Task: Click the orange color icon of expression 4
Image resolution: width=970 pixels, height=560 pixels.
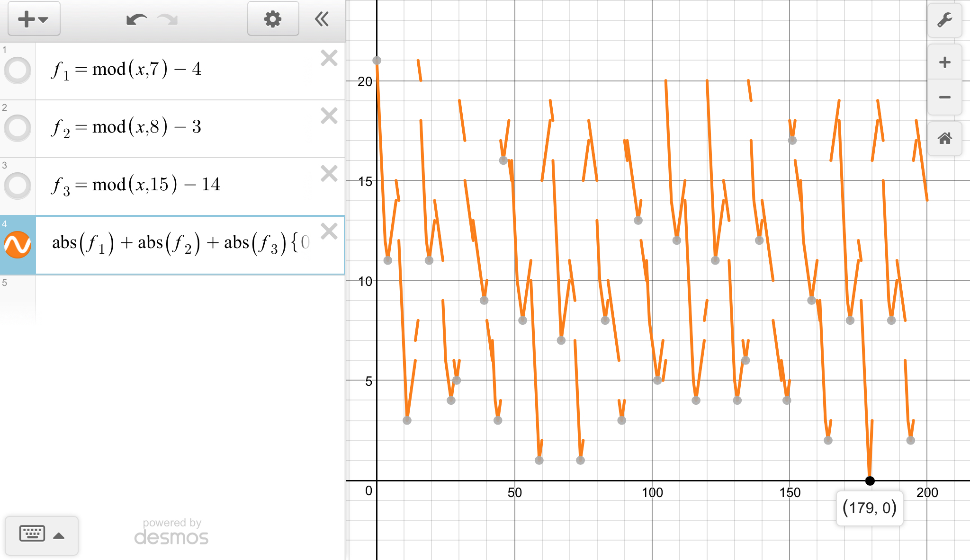Action: (x=18, y=245)
